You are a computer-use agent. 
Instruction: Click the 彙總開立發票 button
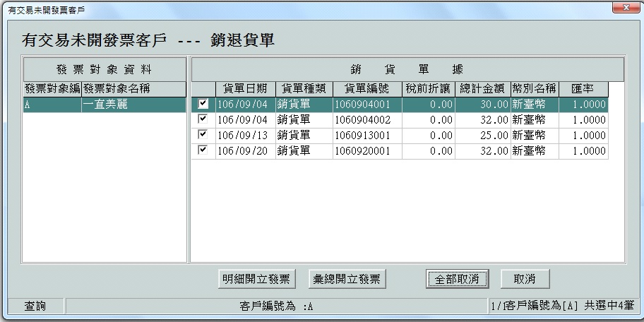pyautogui.click(x=347, y=280)
